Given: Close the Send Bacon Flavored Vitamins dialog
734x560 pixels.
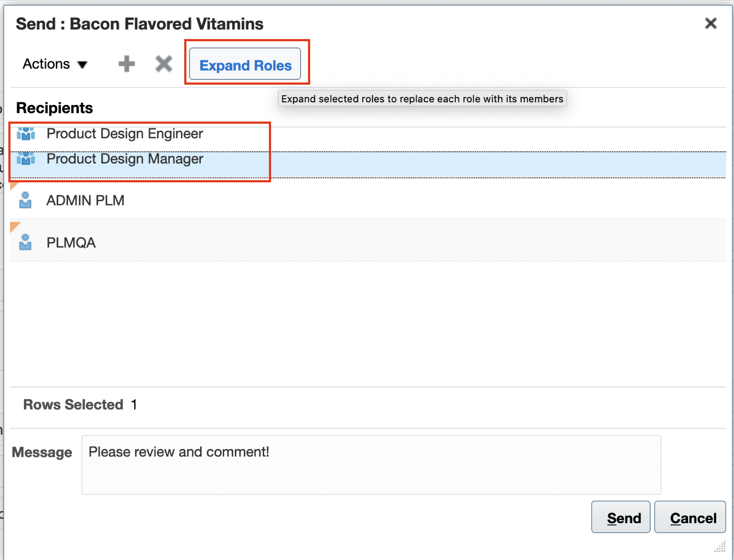Looking at the screenshot, I should [x=710, y=23].
